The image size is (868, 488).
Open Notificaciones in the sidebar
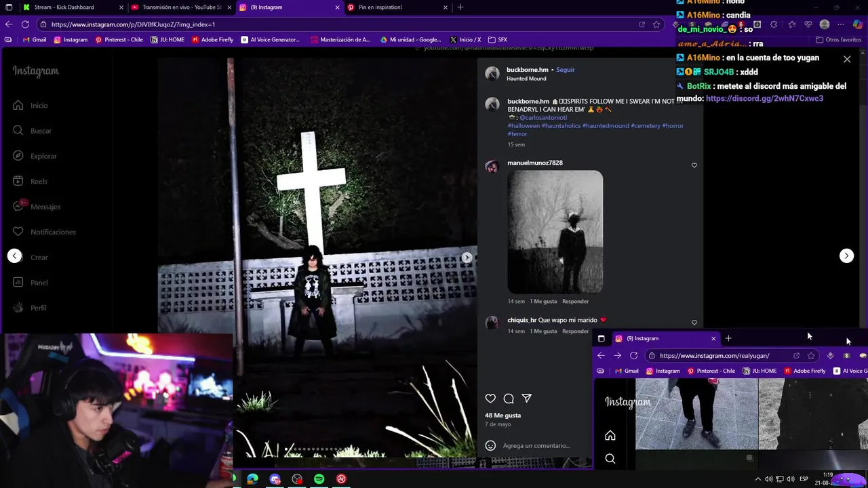coord(45,232)
